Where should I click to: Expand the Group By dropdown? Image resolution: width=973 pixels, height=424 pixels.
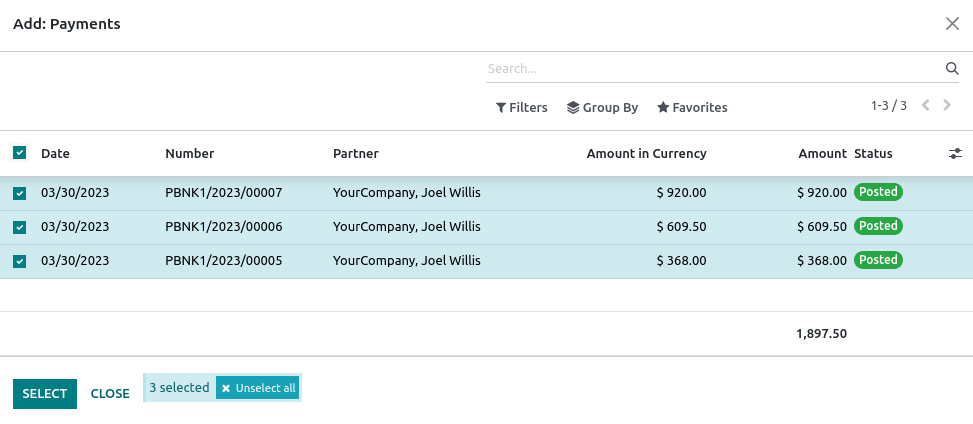click(602, 108)
